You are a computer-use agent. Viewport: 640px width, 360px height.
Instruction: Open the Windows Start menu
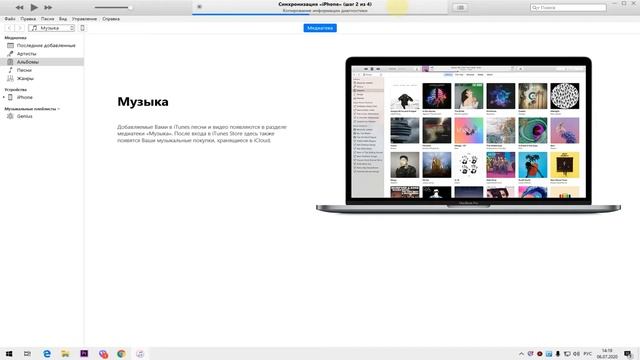point(9,353)
